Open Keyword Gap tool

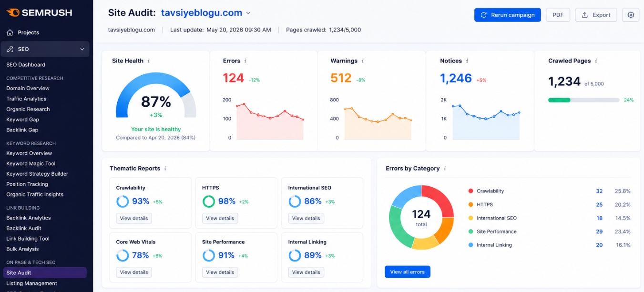click(x=22, y=120)
